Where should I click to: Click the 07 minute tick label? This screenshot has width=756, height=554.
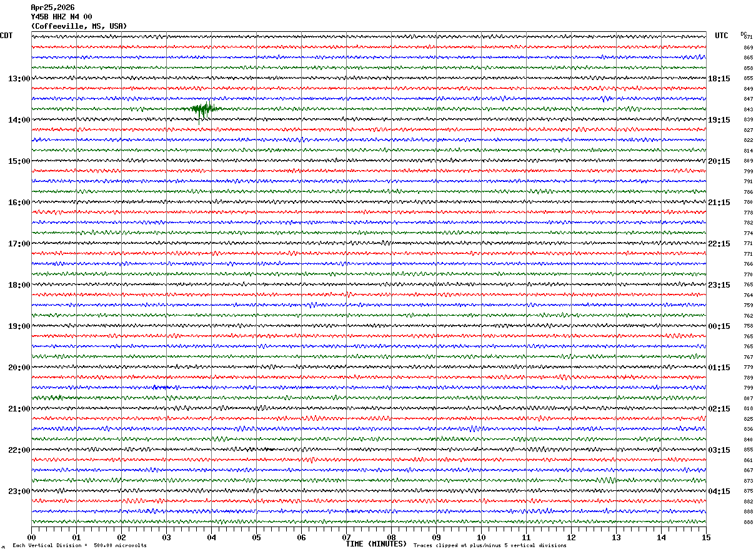click(x=346, y=537)
